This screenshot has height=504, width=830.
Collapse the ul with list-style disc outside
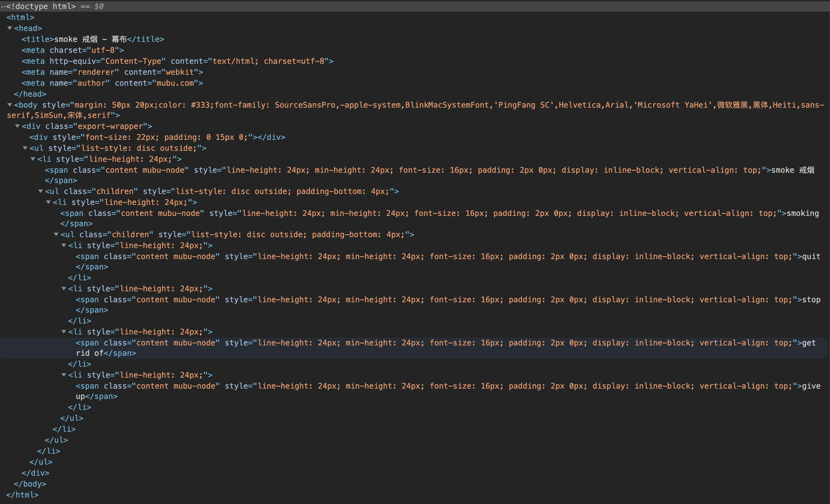(x=25, y=148)
